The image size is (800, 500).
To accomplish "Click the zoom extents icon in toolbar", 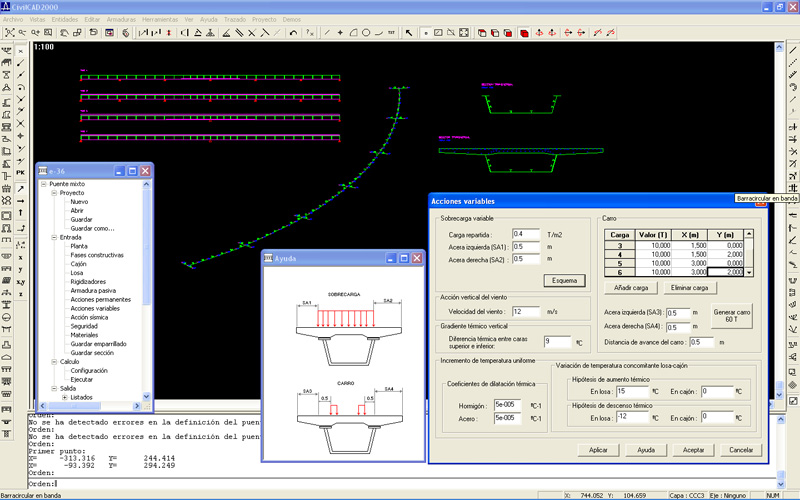I will [x=8, y=33].
